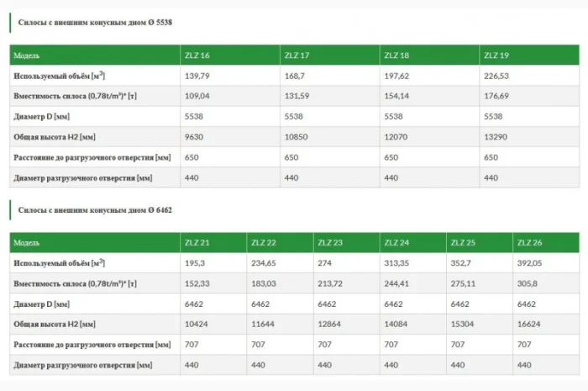Click the volume cell 352,7
588x391 pixels.
(462, 263)
